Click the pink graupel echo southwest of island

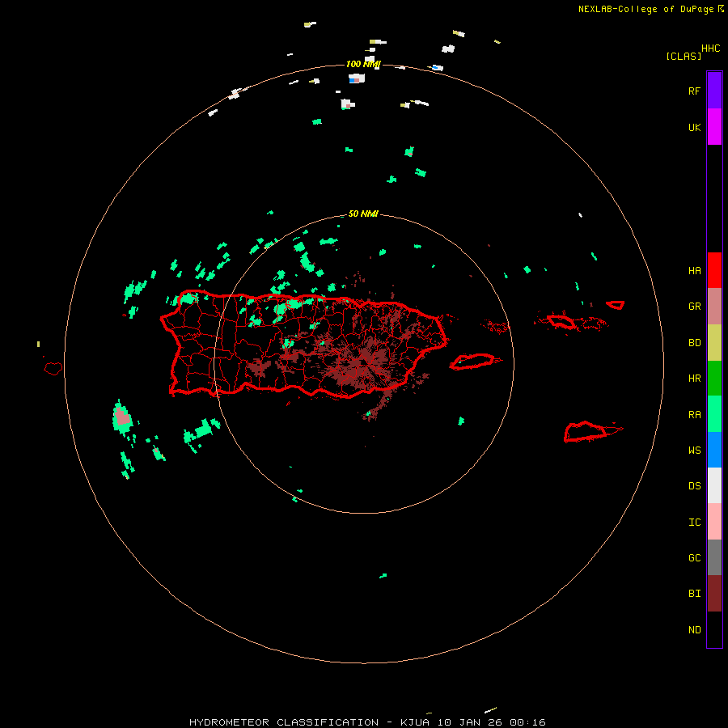(123, 417)
